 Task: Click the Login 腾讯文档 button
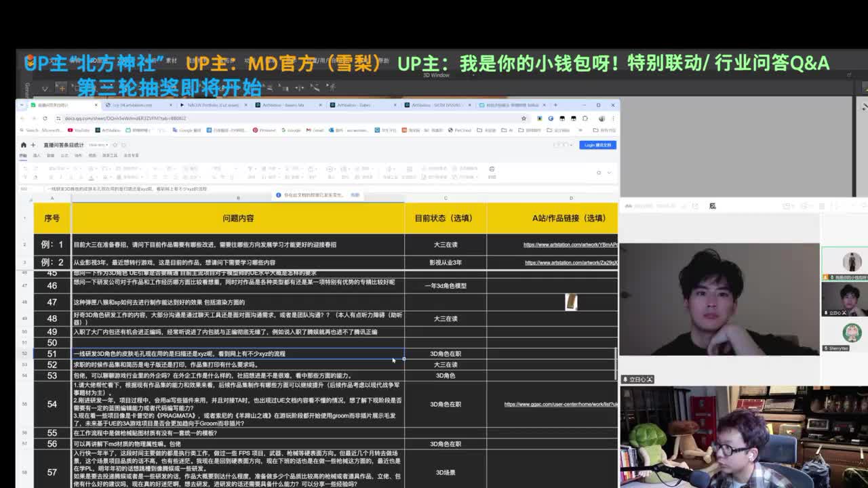click(598, 145)
